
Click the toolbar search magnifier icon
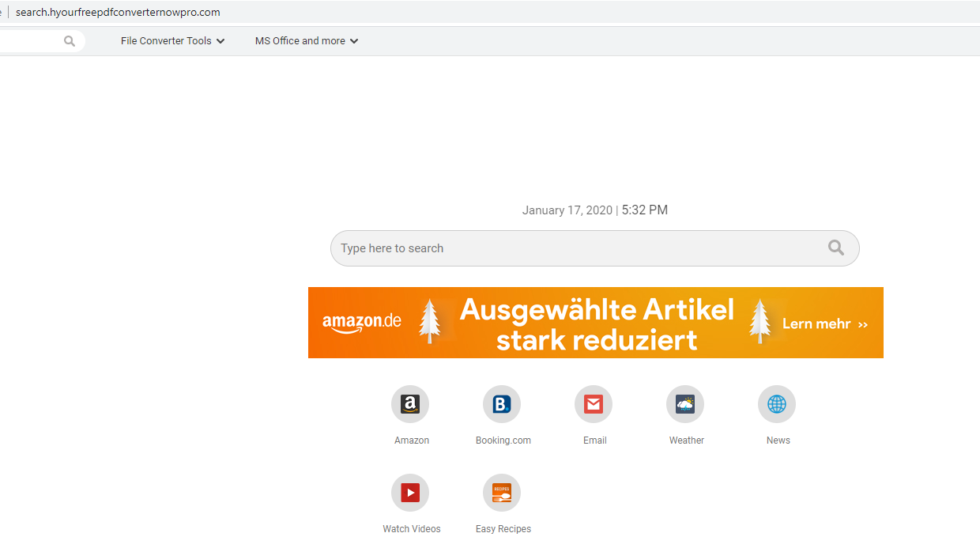point(70,41)
